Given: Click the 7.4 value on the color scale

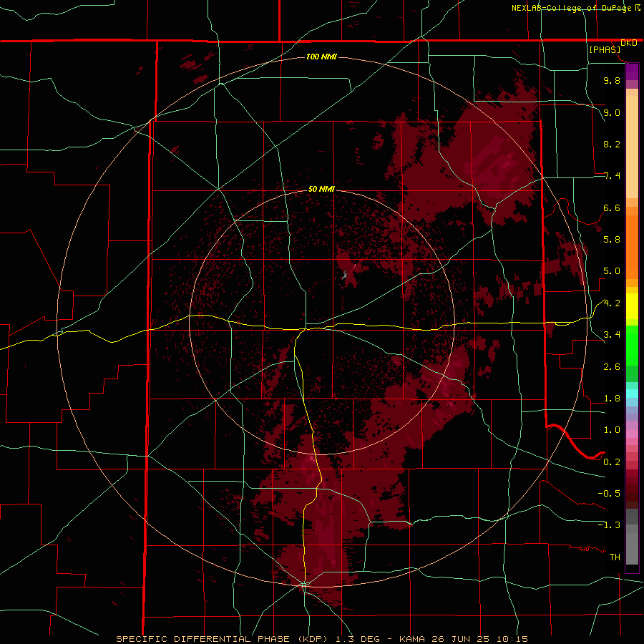Looking at the screenshot, I should click(x=612, y=176).
